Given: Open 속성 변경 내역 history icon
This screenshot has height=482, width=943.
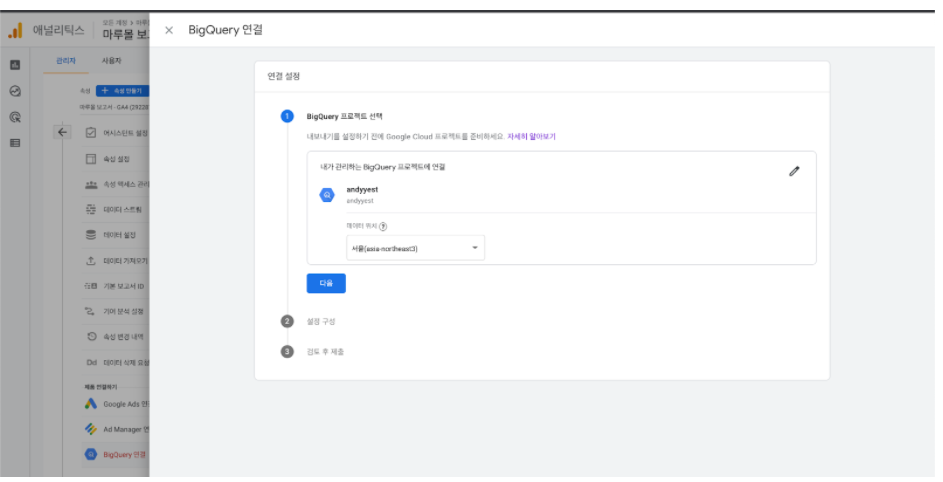Looking at the screenshot, I should click(91, 336).
